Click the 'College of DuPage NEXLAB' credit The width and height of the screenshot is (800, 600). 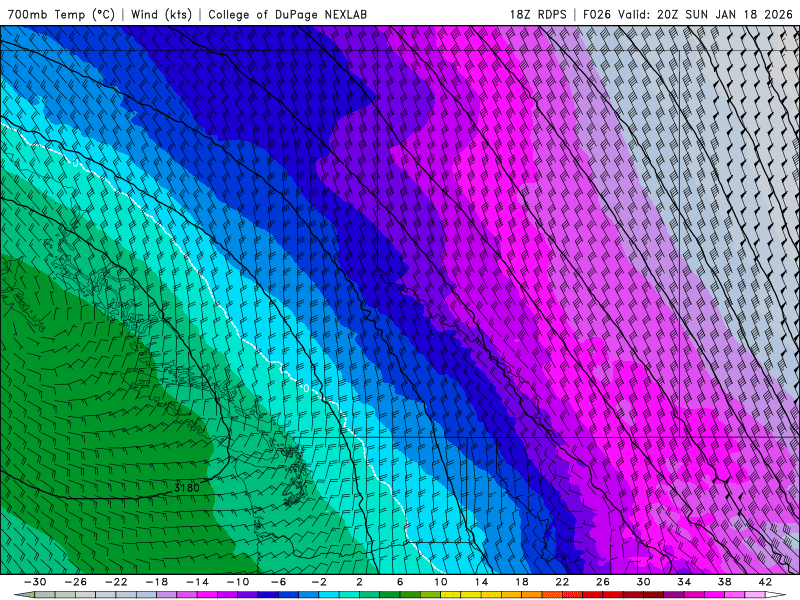(287, 14)
